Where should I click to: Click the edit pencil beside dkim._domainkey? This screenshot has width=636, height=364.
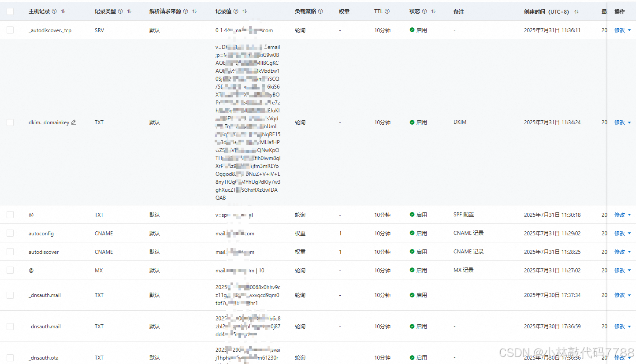(x=73, y=122)
